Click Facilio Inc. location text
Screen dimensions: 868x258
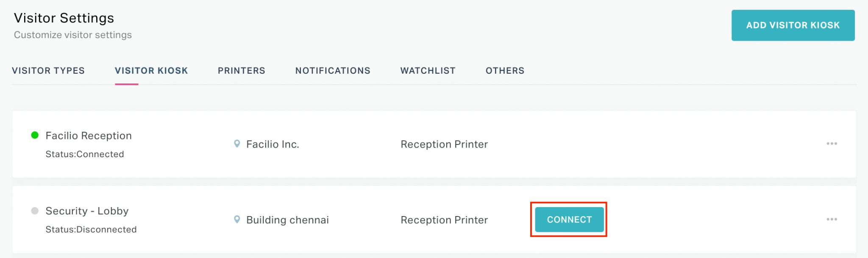(273, 144)
